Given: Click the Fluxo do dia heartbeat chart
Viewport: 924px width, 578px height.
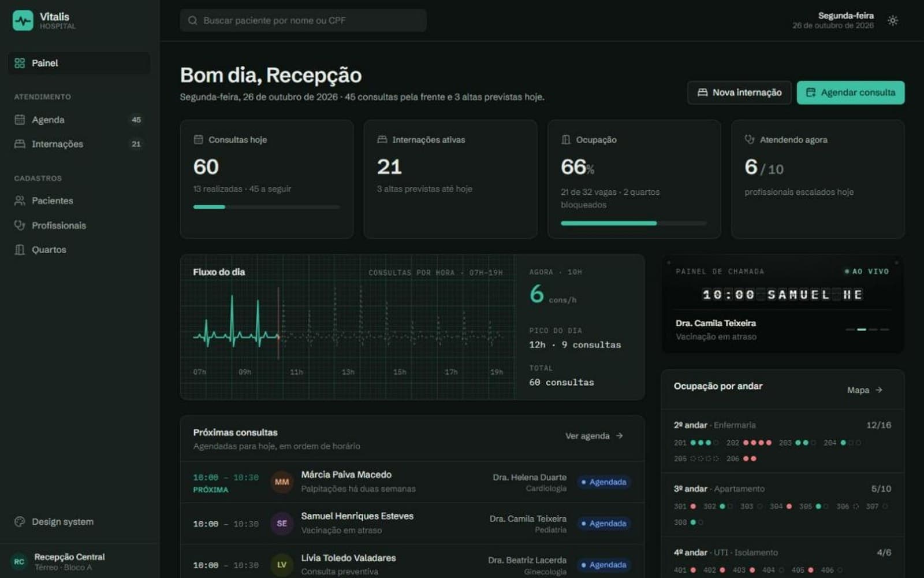Looking at the screenshot, I should [348, 327].
